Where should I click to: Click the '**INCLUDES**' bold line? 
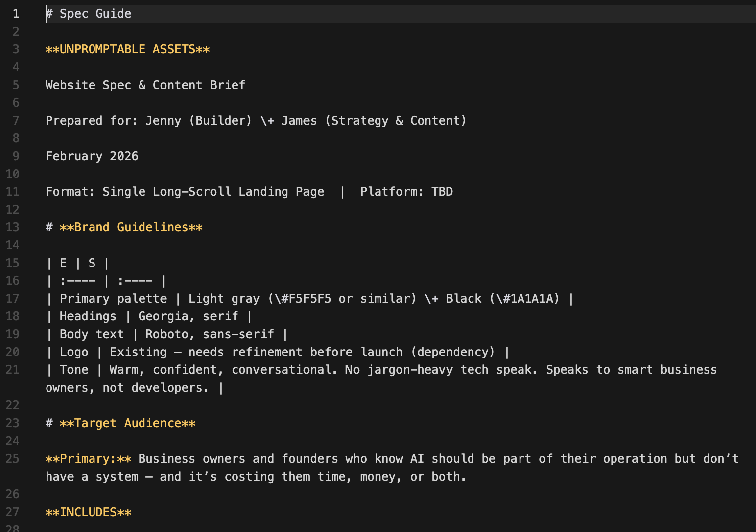(x=89, y=512)
